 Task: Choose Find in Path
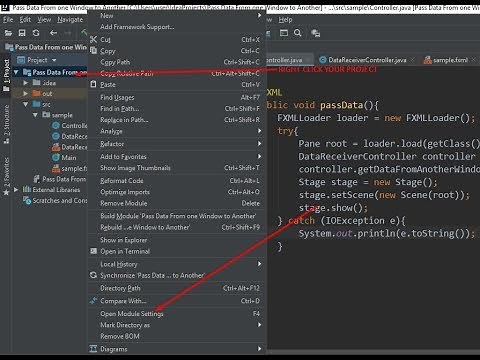[x=177, y=109]
